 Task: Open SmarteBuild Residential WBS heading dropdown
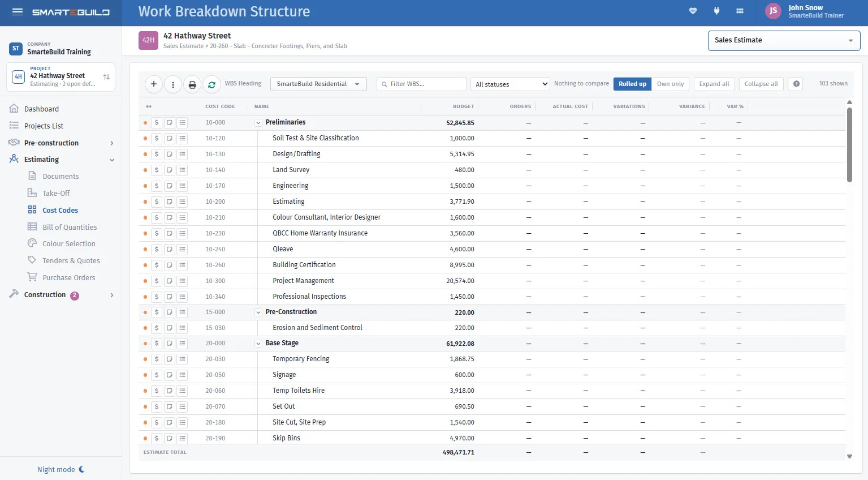pyautogui.click(x=318, y=84)
